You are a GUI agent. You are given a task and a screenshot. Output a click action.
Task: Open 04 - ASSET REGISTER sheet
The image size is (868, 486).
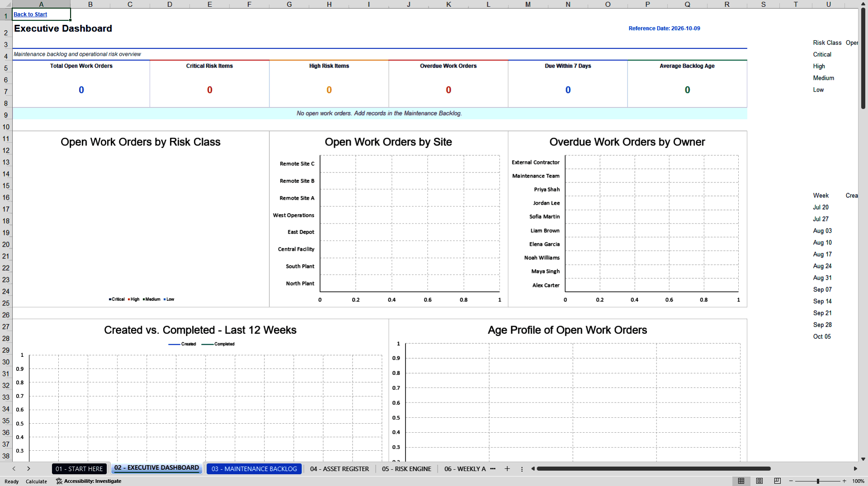pyautogui.click(x=340, y=469)
